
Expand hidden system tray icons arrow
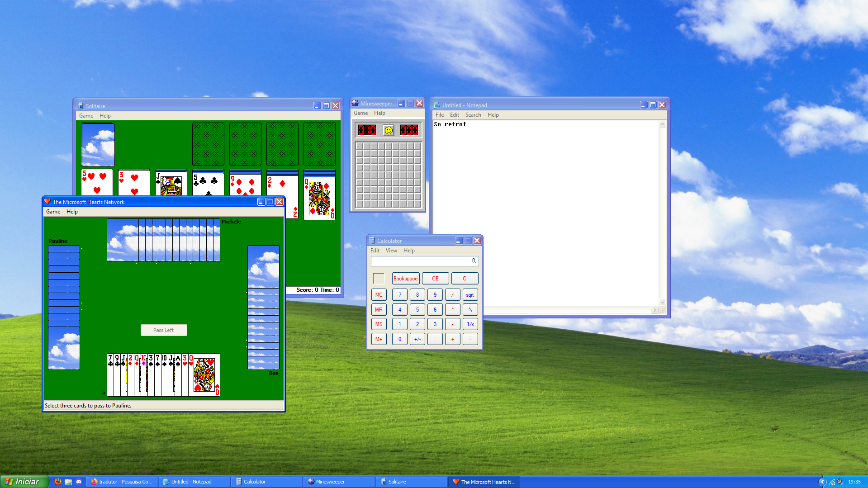point(822,482)
